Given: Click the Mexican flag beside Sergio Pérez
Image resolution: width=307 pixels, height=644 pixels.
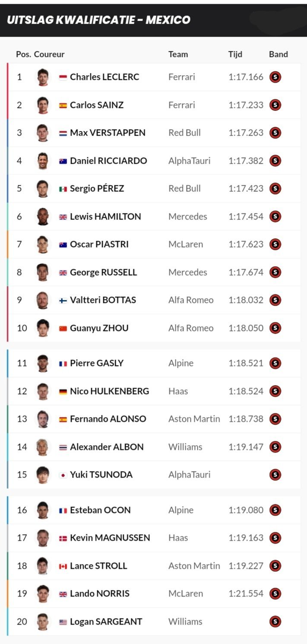Looking at the screenshot, I should tap(63, 188).
